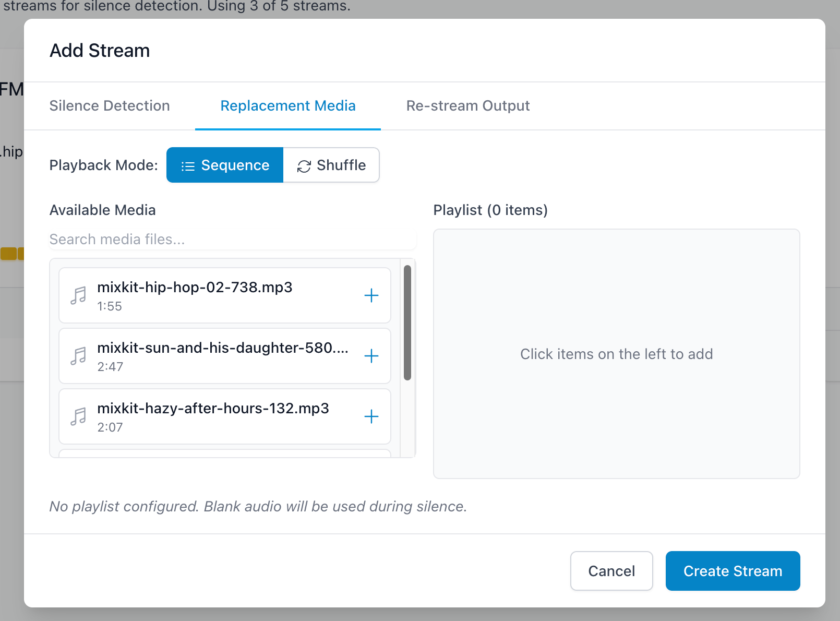Switch playback mode to Shuffle

point(331,165)
